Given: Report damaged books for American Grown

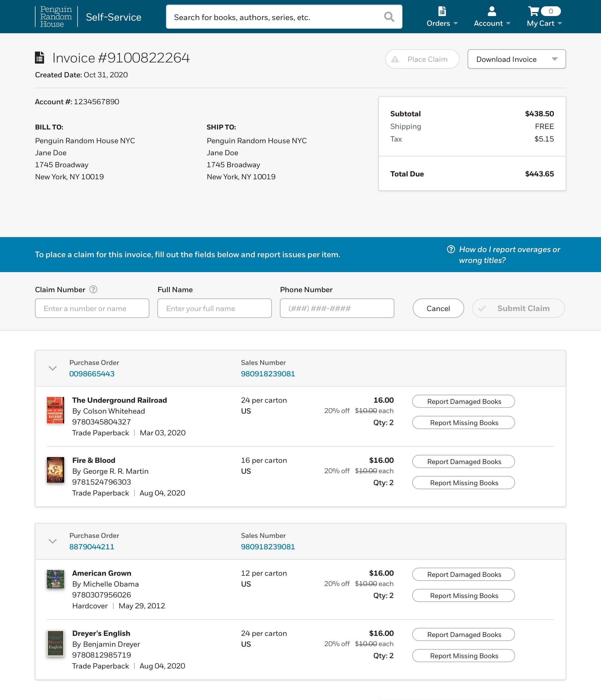Looking at the screenshot, I should [x=464, y=574].
